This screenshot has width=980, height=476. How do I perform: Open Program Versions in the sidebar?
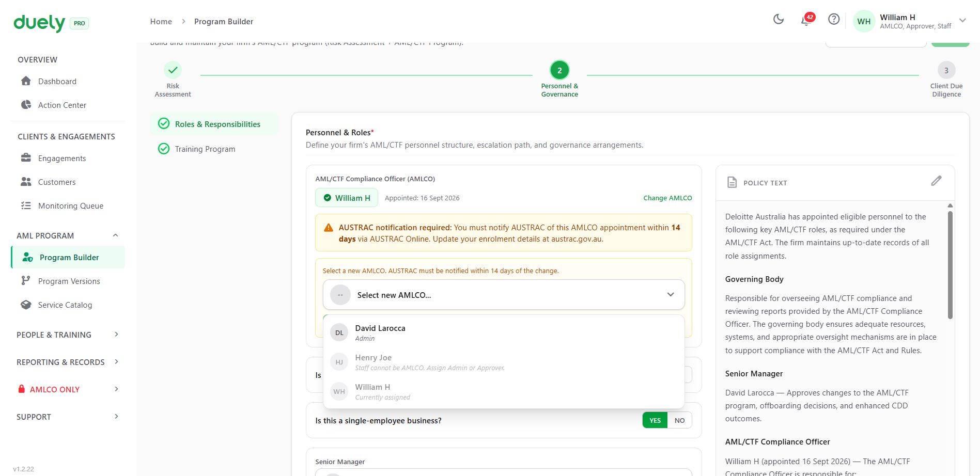68,281
